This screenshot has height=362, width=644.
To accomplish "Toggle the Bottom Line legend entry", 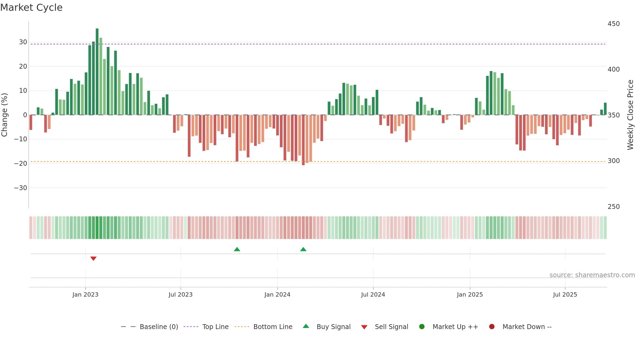I will (x=264, y=327).
